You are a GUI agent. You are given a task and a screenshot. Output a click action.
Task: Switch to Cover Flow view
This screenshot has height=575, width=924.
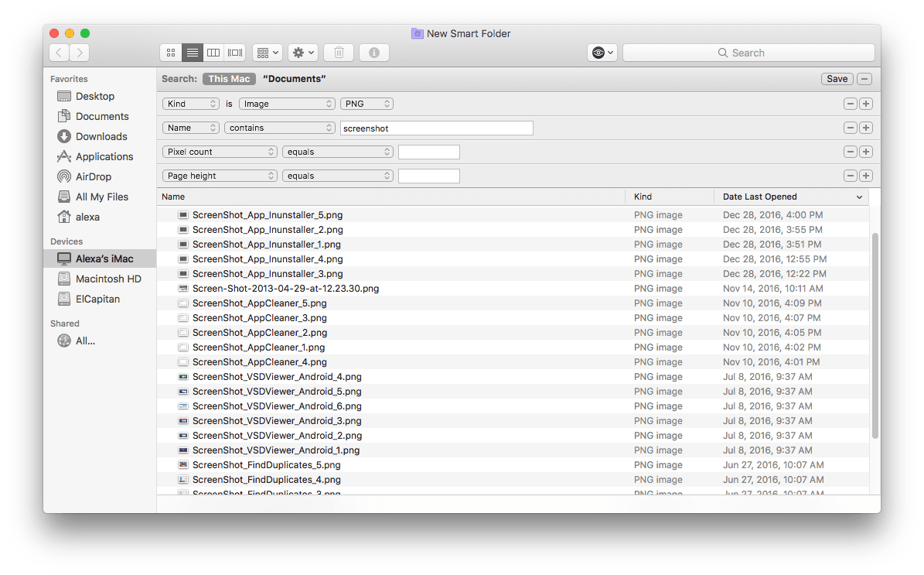[x=234, y=52]
